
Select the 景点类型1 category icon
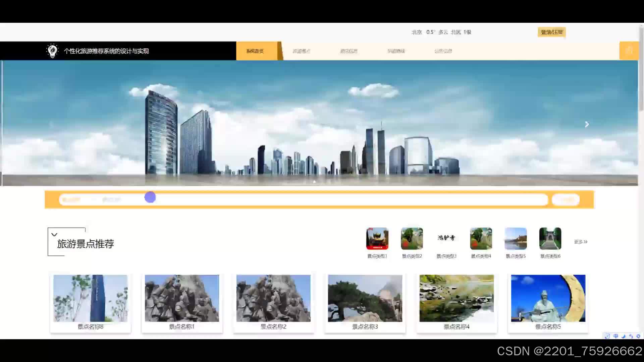pyautogui.click(x=377, y=239)
